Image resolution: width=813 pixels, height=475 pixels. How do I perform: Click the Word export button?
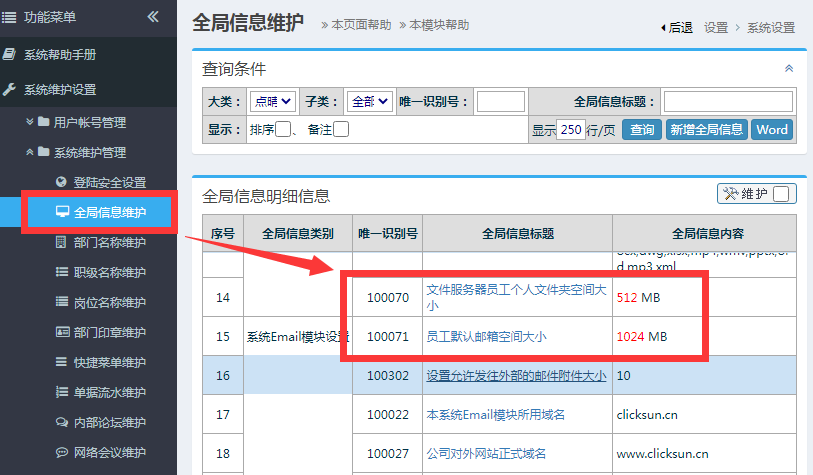pyautogui.click(x=772, y=130)
